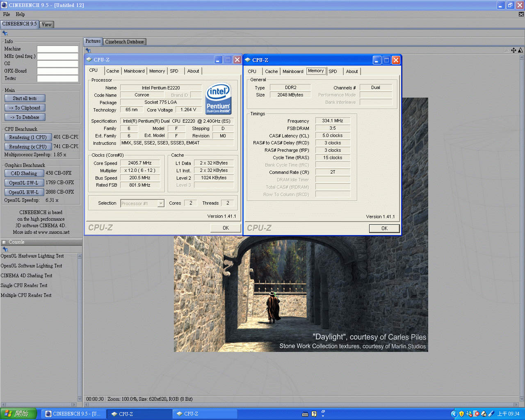This screenshot has width=525, height=420.
Task: Click the safely remove hardware tray icon
Action: pyautogui.click(x=484, y=414)
